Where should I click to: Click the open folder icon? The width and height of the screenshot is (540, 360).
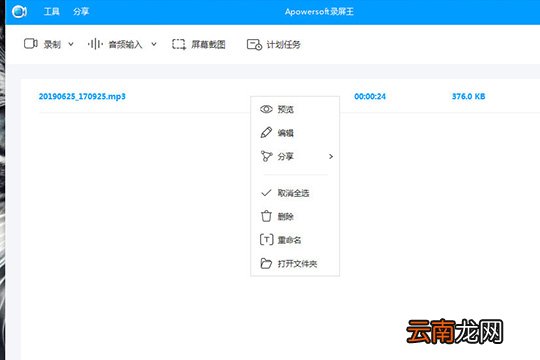[266, 263]
